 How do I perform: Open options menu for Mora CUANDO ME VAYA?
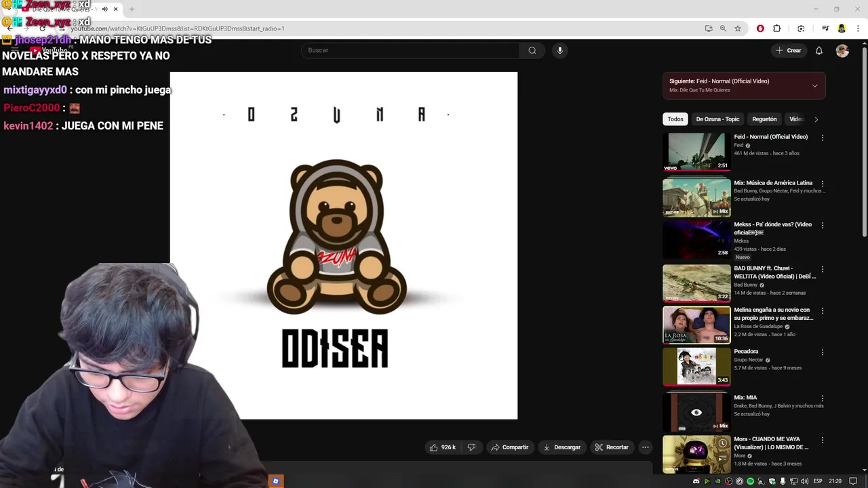823,441
